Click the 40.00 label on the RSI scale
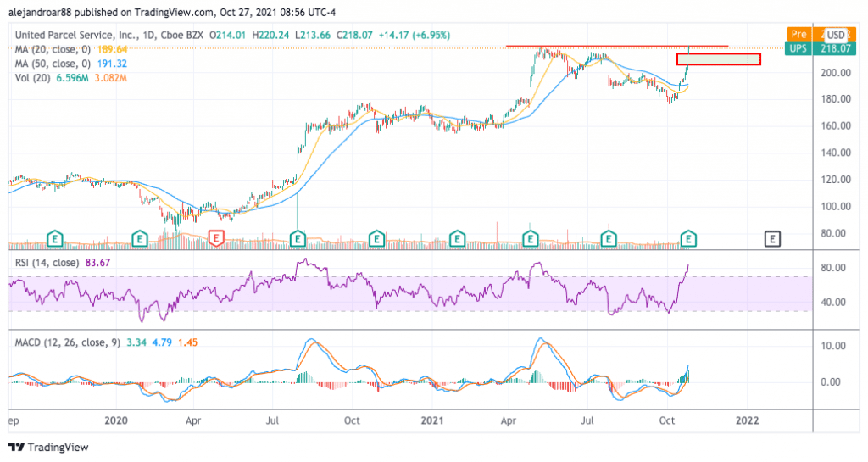This screenshot has width=868, height=462. (833, 302)
